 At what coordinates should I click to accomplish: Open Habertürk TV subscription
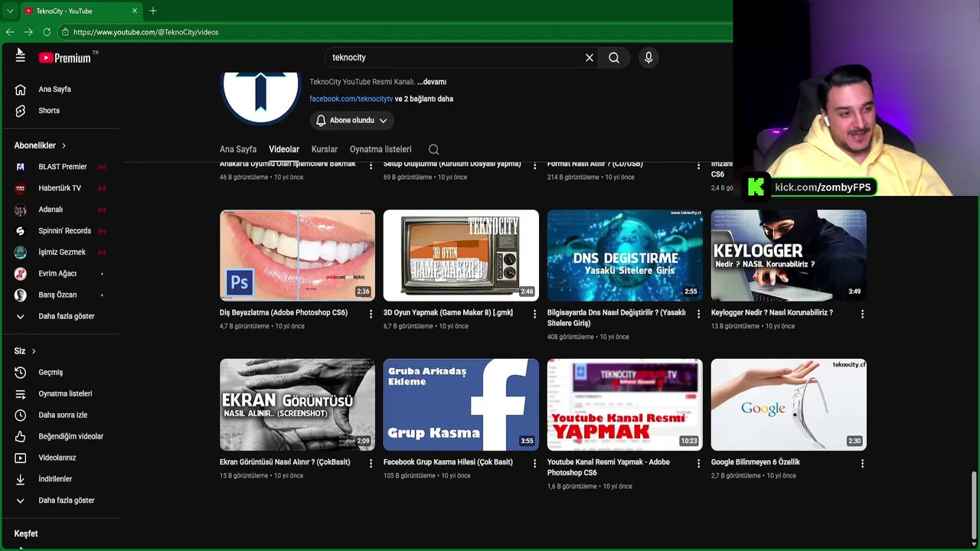pos(60,188)
